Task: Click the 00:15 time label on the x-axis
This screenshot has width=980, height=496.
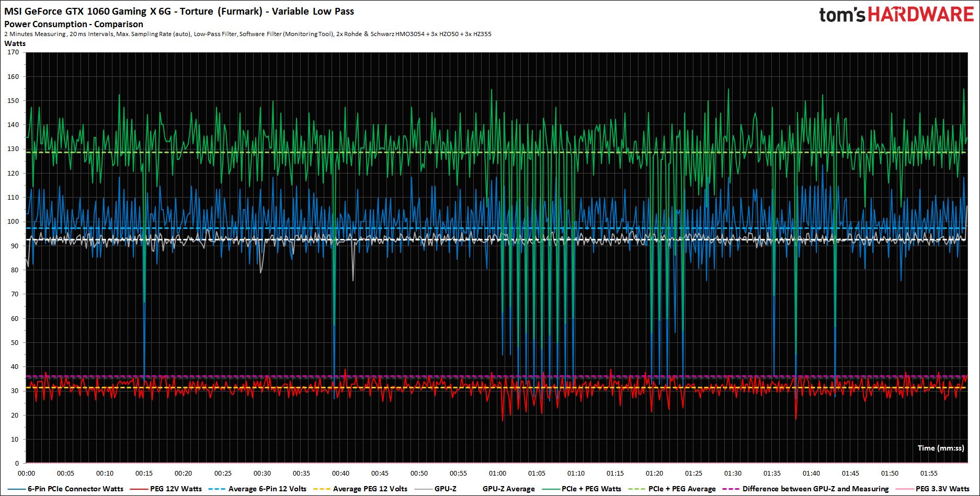Action: click(x=144, y=474)
